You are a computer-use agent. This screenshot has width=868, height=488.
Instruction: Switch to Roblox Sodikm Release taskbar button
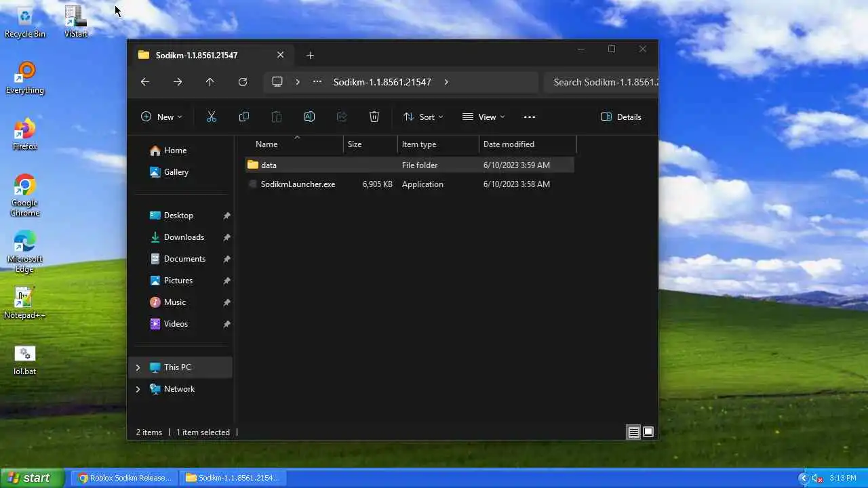125,478
